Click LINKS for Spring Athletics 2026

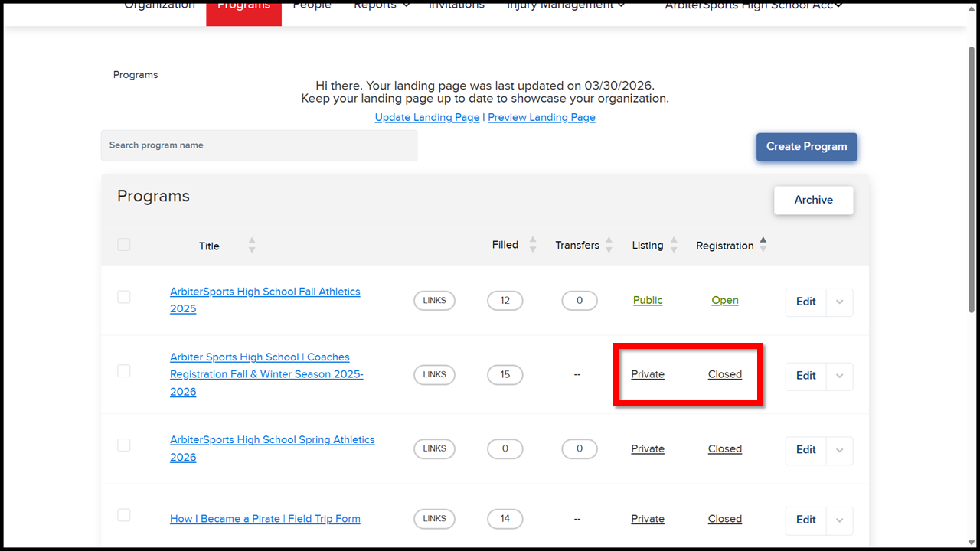[x=434, y=449]
